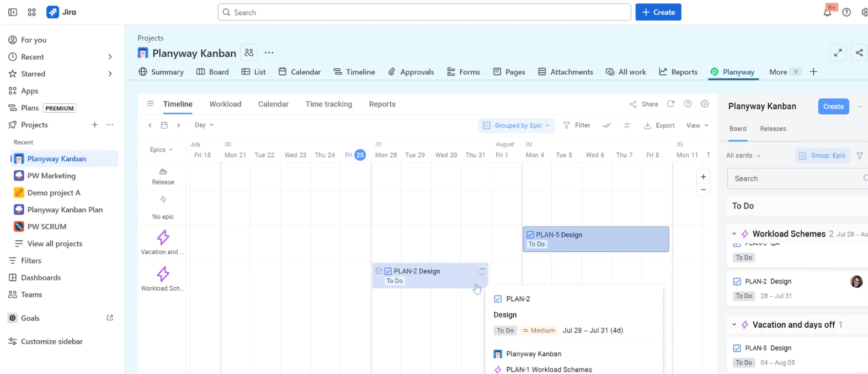Open the Approvals project tab
This screenshot has height=374, width=868.
(411, 72)
